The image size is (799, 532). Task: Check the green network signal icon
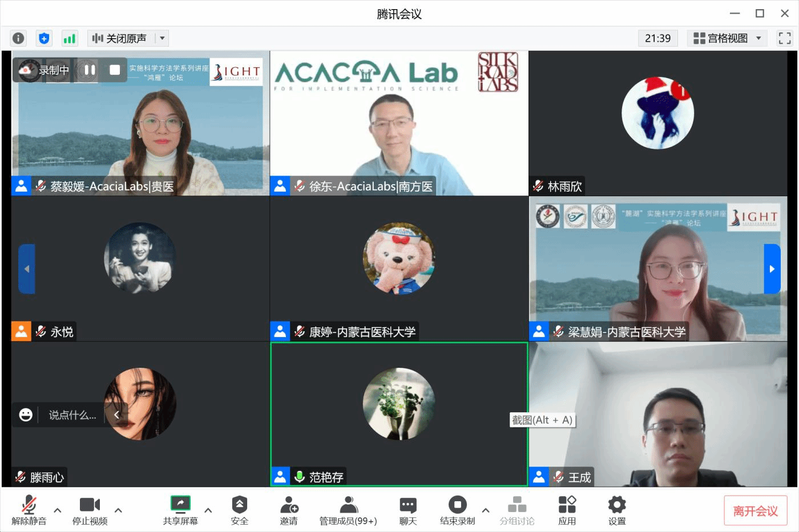tap(70, 38)
